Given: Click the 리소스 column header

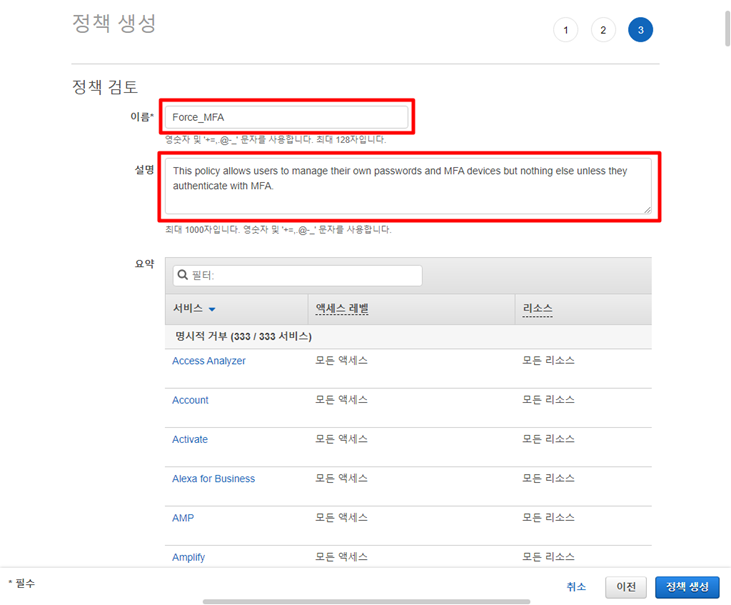Looking at the screenshot, I should (583, 309).
